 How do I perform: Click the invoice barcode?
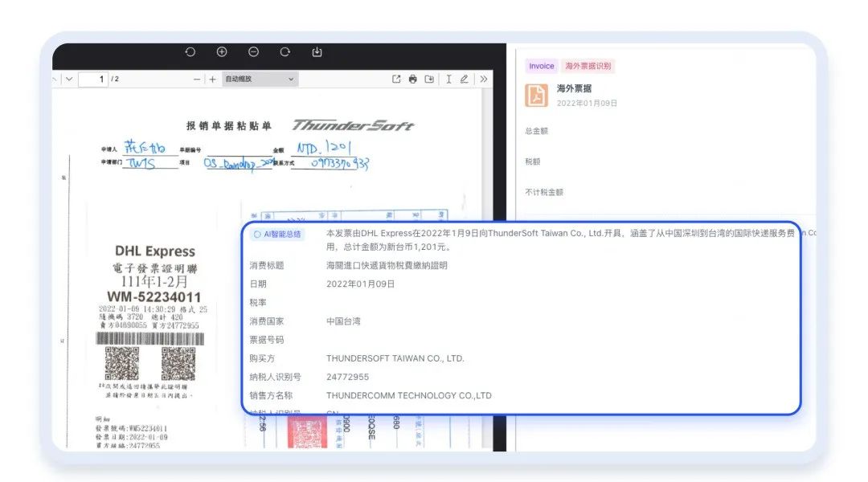coord(150,338)
